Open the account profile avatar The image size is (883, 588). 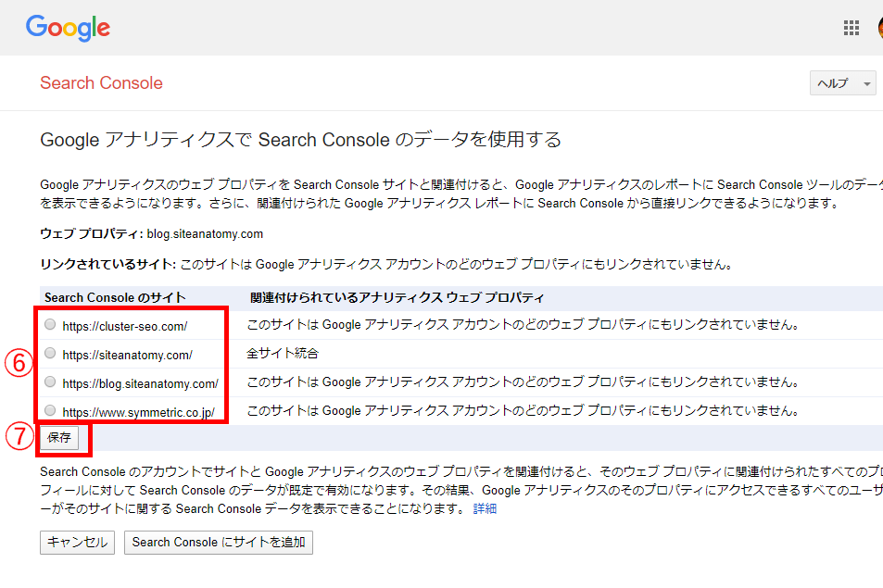879,28
